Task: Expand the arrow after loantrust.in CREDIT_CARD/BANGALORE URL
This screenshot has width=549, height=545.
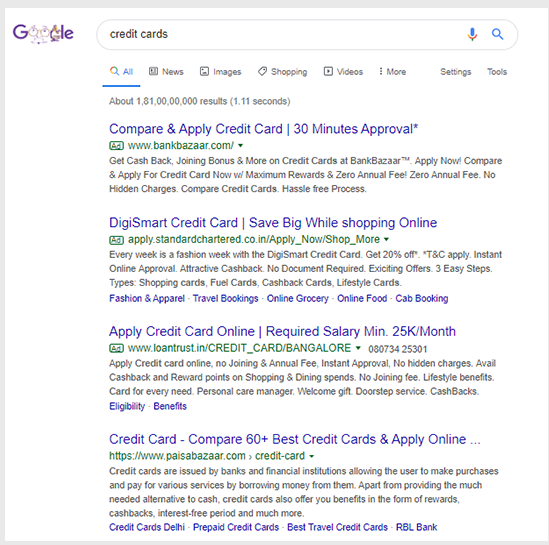Action: (x=358, y=348)
